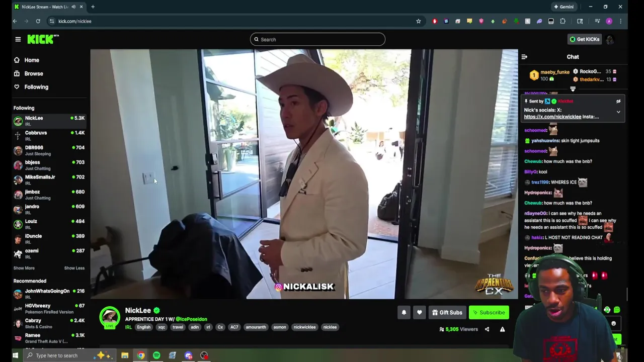
Task: Select the amouranth tag
Action: point(256,327)
